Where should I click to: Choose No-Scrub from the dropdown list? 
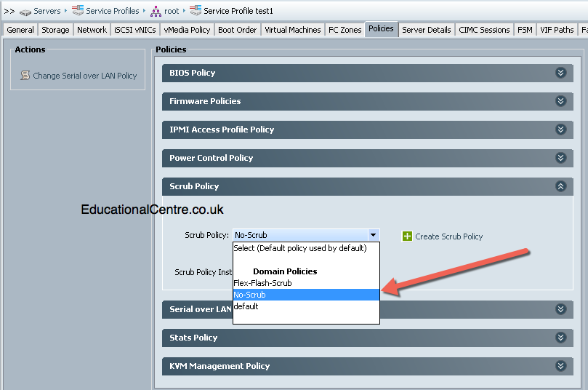tap(306, 295)
